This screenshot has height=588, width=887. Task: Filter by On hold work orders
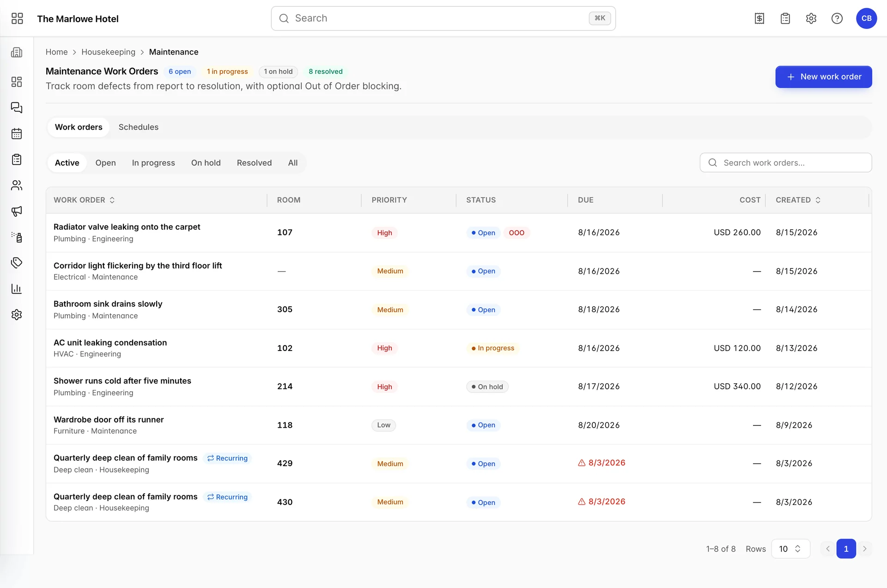(x=206, y=163)
